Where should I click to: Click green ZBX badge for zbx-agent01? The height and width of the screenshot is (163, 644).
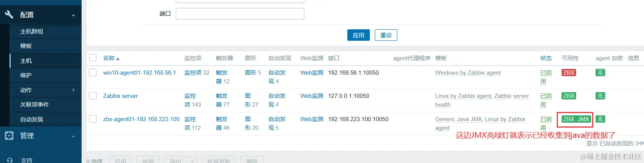coord(569,119)
